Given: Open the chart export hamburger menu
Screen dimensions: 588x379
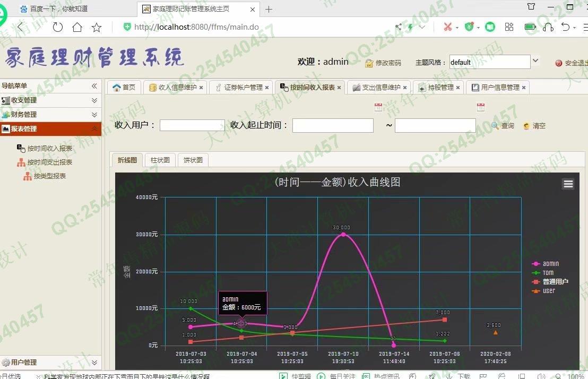Looking at the screenshot, I should coord(568,184).
